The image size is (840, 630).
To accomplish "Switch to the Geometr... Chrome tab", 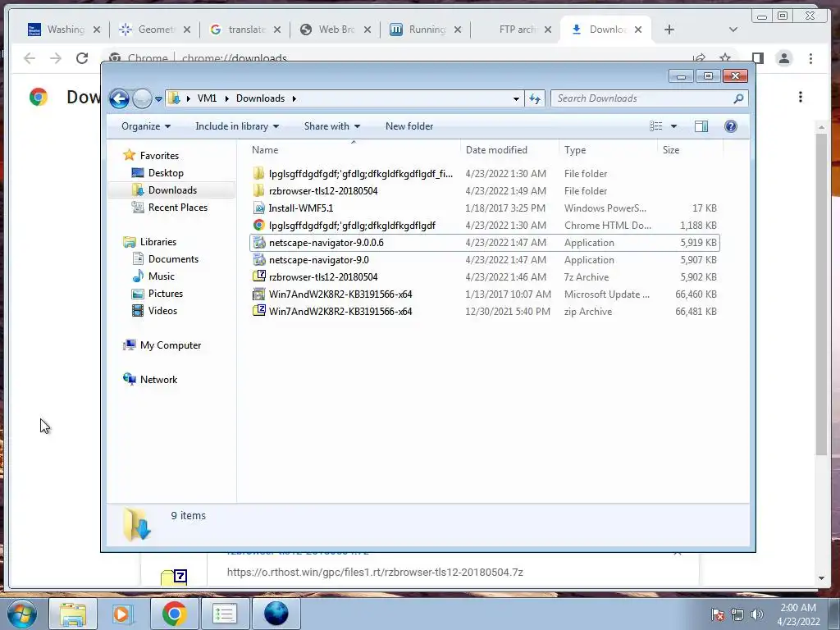I will 154,30.
